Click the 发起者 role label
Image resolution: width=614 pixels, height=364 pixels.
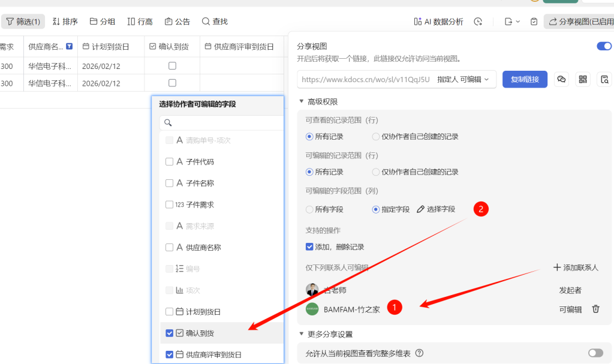(x=570, y=290)
